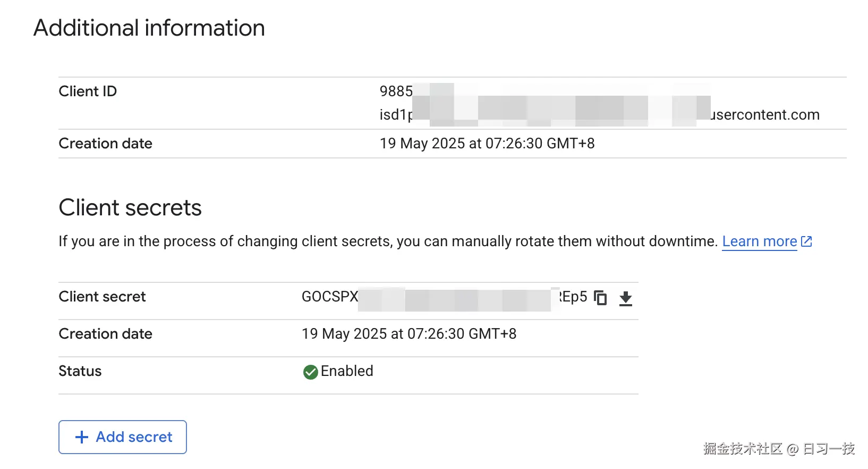This screenshot has height=469, width=868.
Task: Click the copy icon next to GOCSPX secret
Action: click(x=600, y=298)
